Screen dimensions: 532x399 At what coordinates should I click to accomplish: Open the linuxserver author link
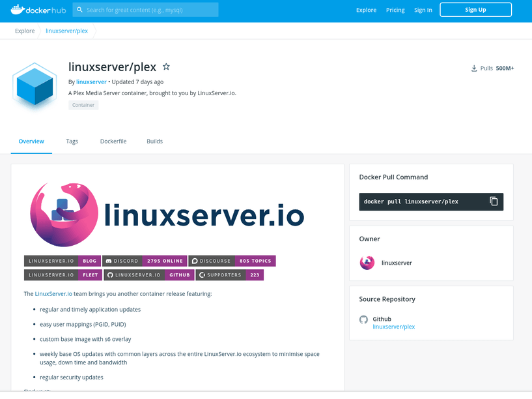pyautogui.click(x=91, y=82)
